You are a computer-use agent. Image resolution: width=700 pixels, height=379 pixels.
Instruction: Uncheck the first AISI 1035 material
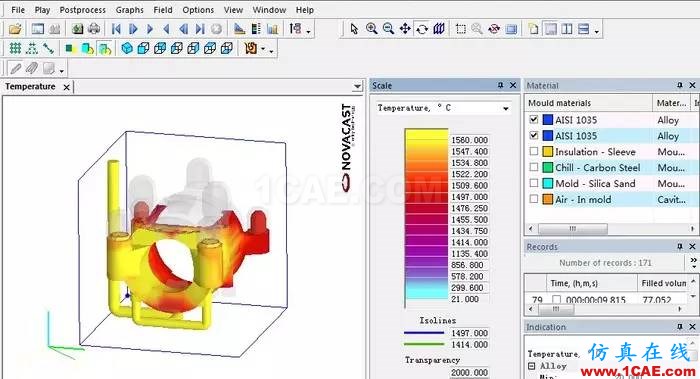pyautogui.click(x=534, y=119)
